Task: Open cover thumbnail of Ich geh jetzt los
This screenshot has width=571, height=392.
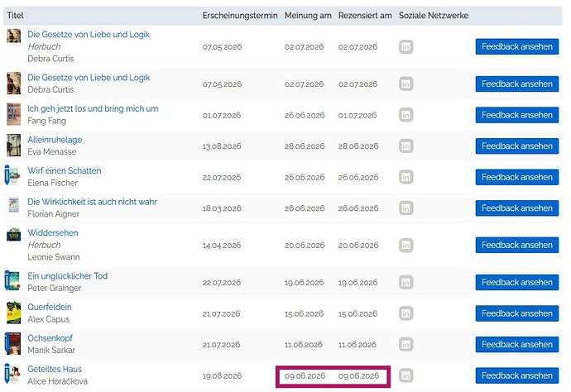Action: point(13,114)
